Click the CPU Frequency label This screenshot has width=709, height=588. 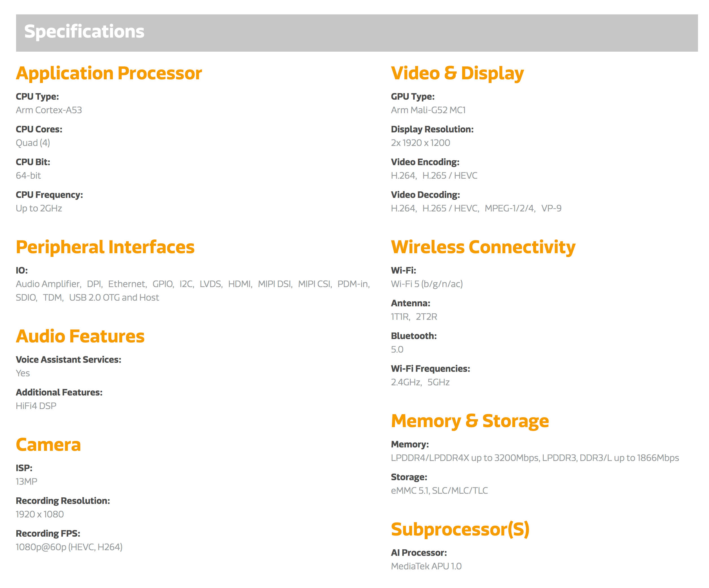(x=49, y=195)
